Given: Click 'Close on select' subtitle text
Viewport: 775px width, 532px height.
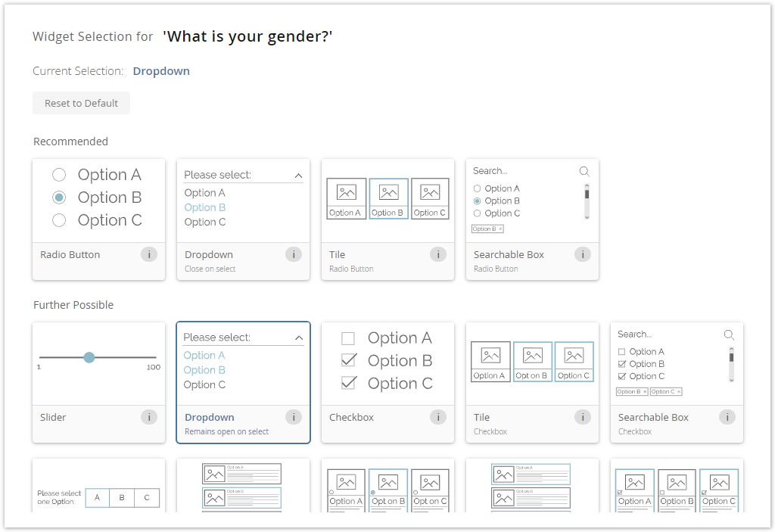Looking at the screenshot, I should (210, 269).
